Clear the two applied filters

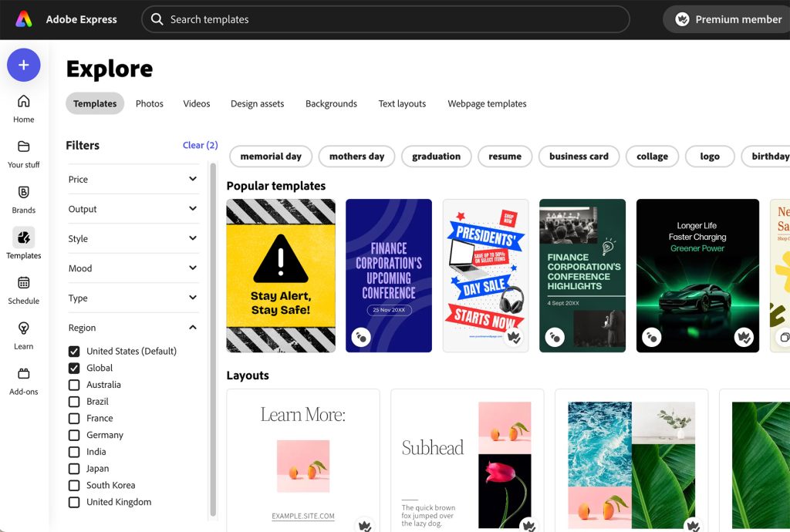click(200, 145)
